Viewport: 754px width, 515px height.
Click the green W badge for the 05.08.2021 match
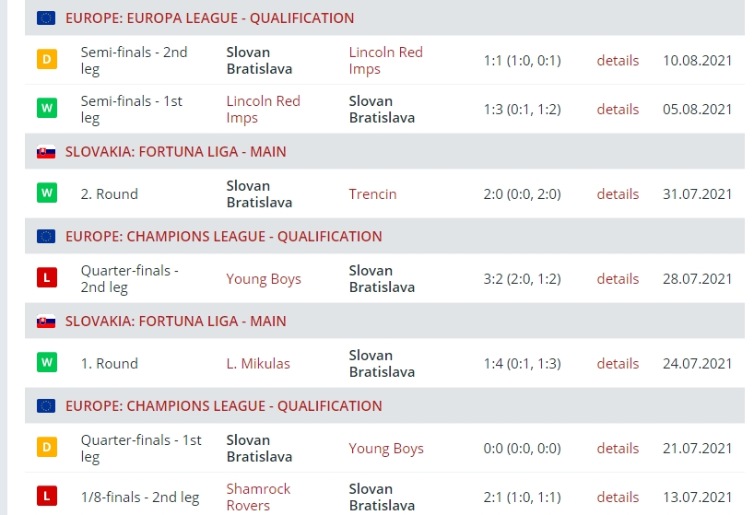pos(46,109)
